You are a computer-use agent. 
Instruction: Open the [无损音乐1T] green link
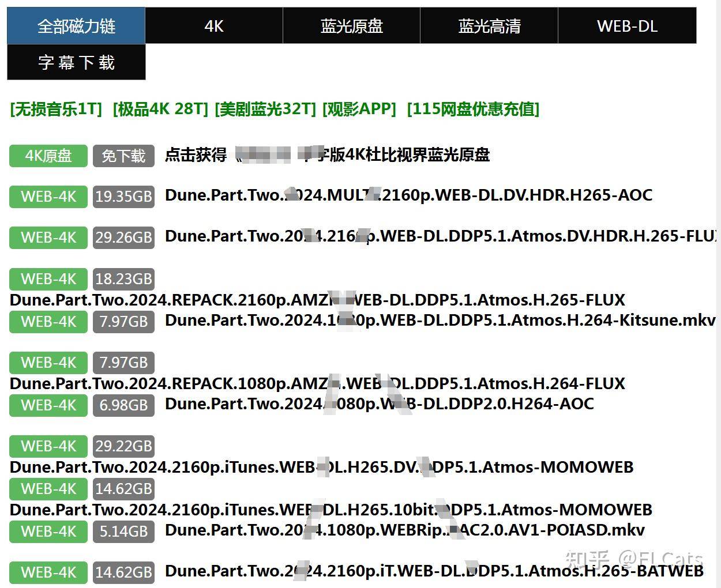(x=56, y=109)
